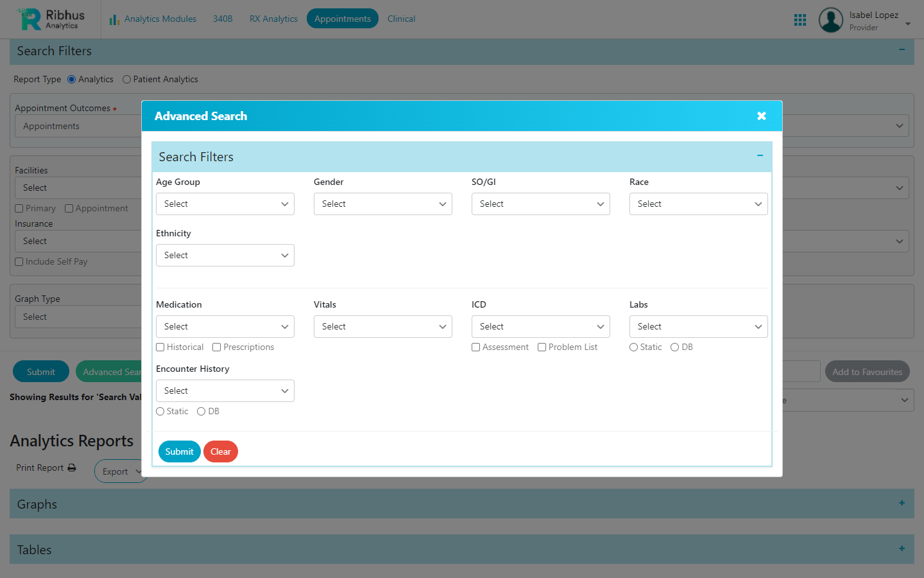Collapse the modal Search Filters section
Viewport: 924px width, 578px height.
(x=760, y=156)
